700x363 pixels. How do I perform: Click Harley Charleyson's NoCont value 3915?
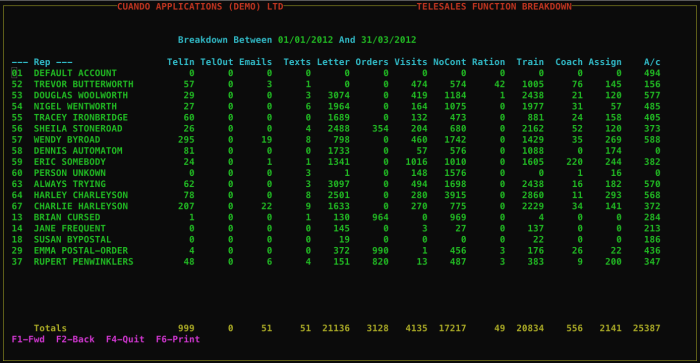click(455, 195)
